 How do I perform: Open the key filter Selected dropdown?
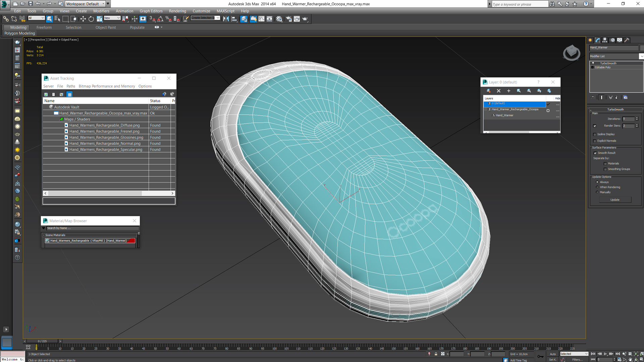click(x=574, y=354)
